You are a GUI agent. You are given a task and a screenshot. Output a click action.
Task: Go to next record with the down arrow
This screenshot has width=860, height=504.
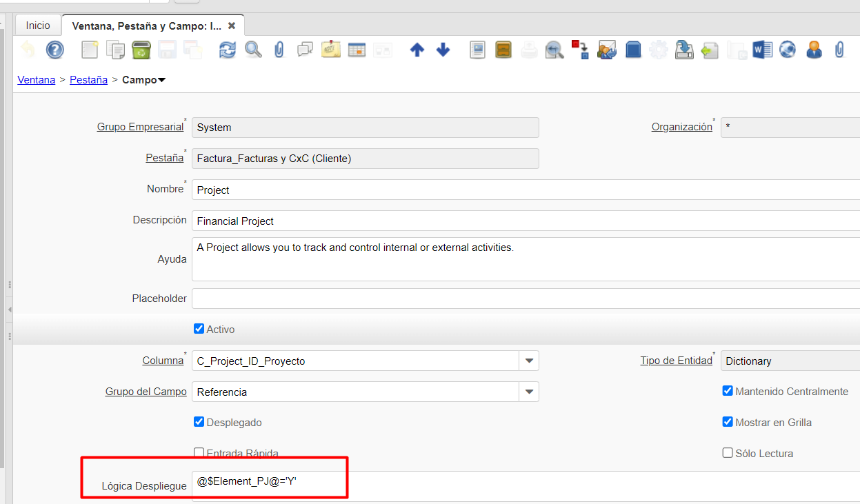click(443, 50)
